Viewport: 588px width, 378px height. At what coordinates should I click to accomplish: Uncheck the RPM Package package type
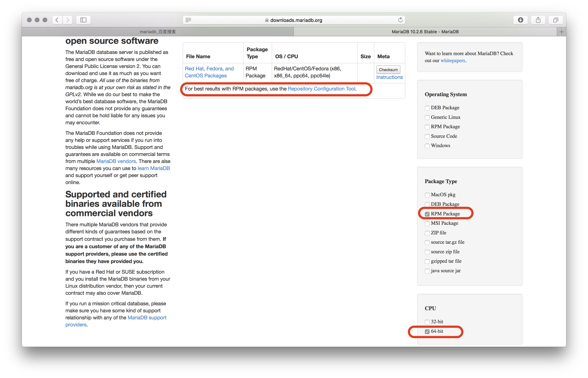point(427,214)
